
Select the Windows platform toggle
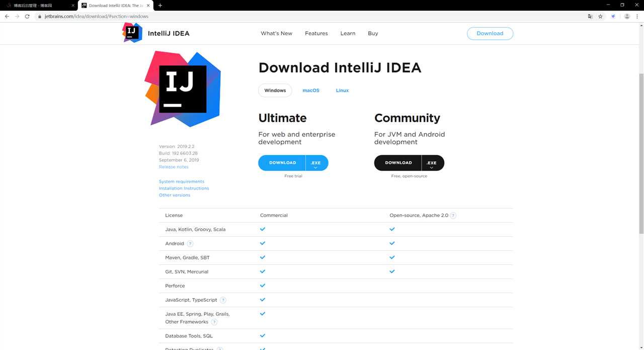click(x=275, y=91)
